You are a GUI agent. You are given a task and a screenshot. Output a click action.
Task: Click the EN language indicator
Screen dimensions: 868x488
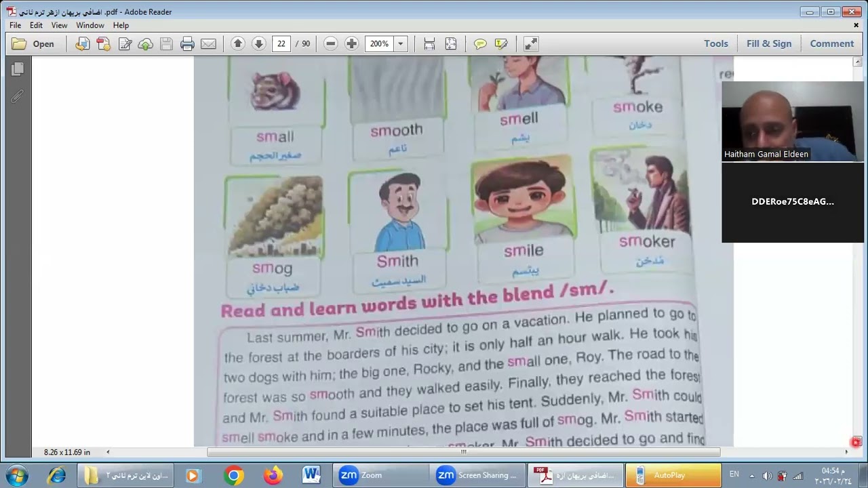click(x=734, y=474)
